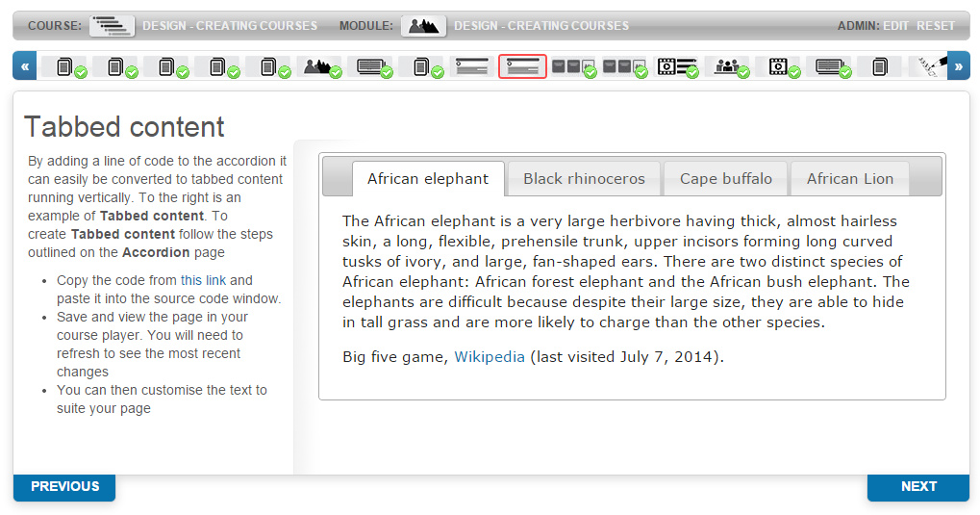The width and height of the screenshot is (980, 515).
Task: Switch to the African elephant tab
Action: (428, 179)
